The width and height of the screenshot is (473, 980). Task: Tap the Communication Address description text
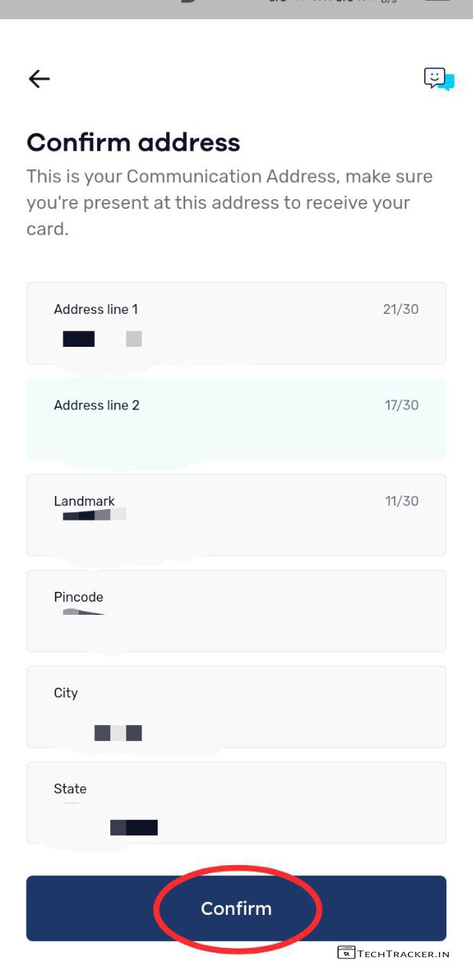tap(230, 202)
